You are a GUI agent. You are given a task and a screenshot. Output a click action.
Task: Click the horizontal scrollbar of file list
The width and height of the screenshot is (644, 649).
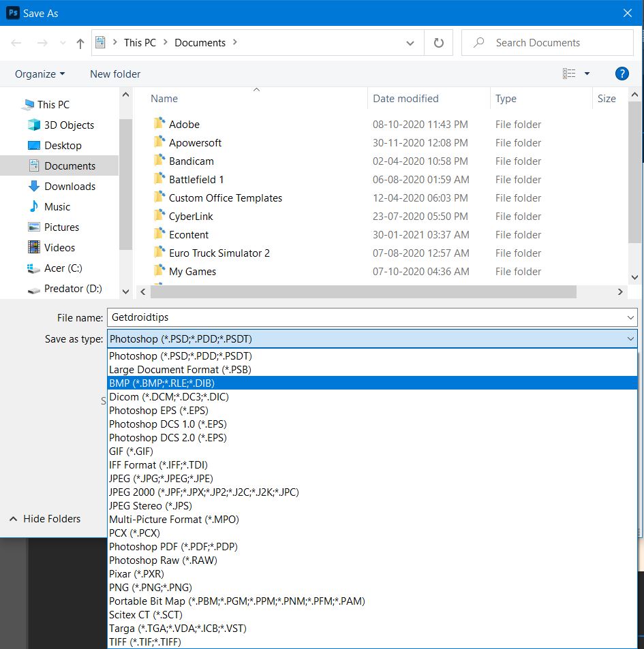tap(363, 291)
